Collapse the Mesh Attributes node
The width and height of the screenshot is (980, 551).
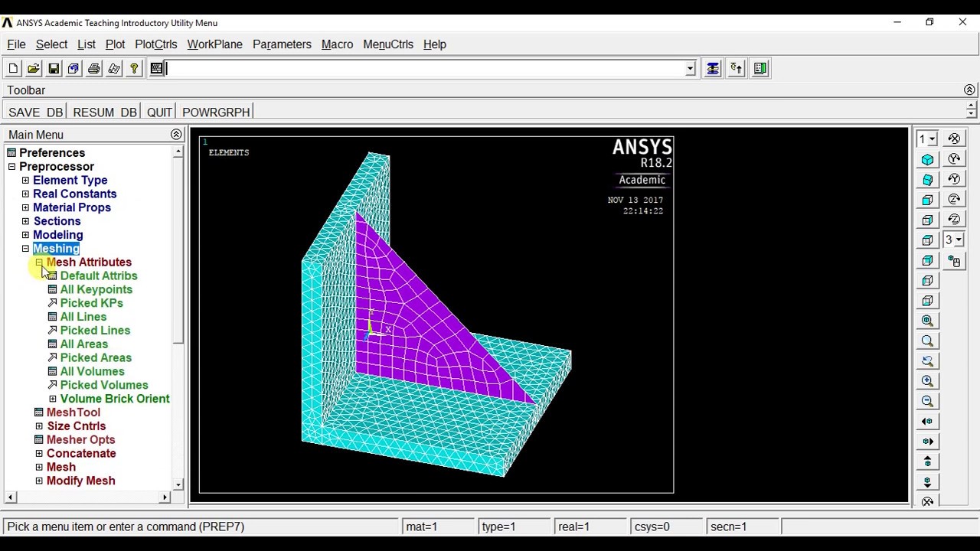(39, 262)
